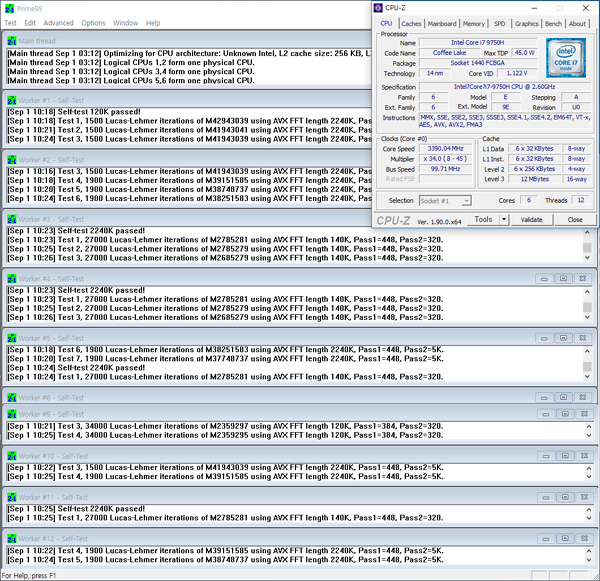Screen dimensions: 600x581
Task: Click the Intel Core i7 logo in CPU-Z
Action: coord(566,58)
